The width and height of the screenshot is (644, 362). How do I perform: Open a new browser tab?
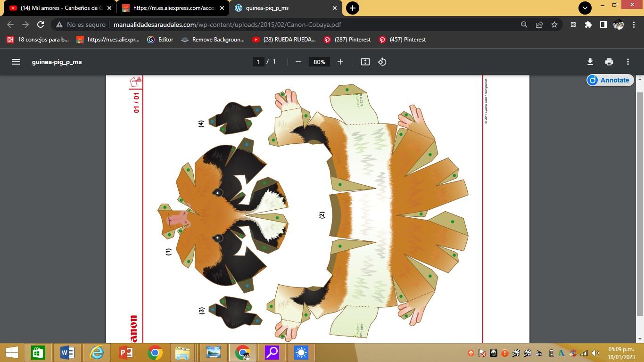pos(352,8)
